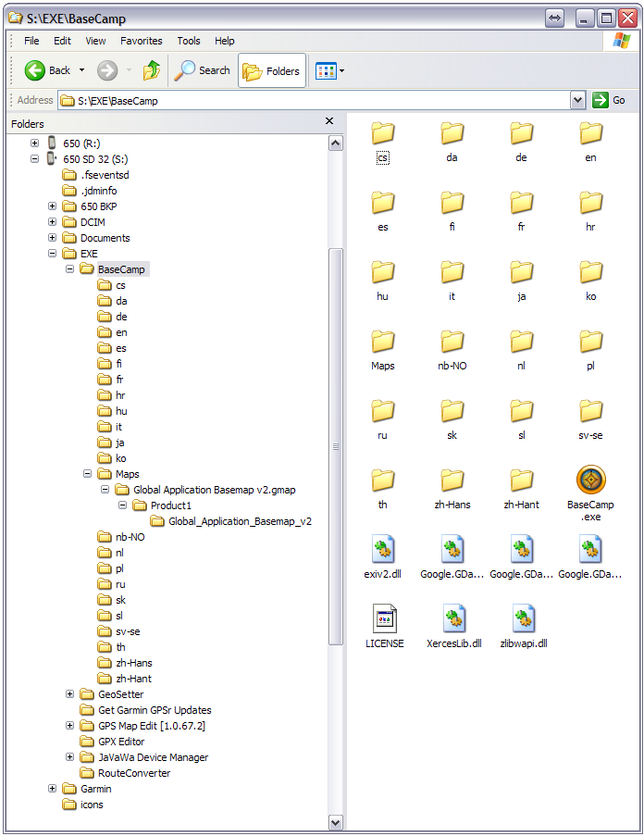Open the Favorites menu

pyautogui.click(x=141, y=41)
